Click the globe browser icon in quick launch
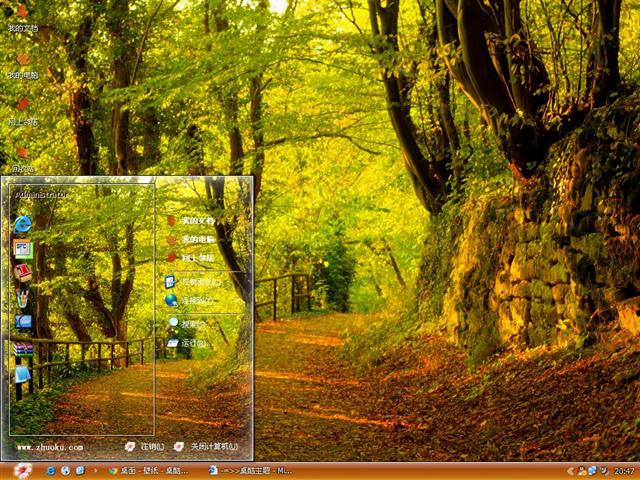The width and height of the screenshot is (640, 480). pos(65,471)
